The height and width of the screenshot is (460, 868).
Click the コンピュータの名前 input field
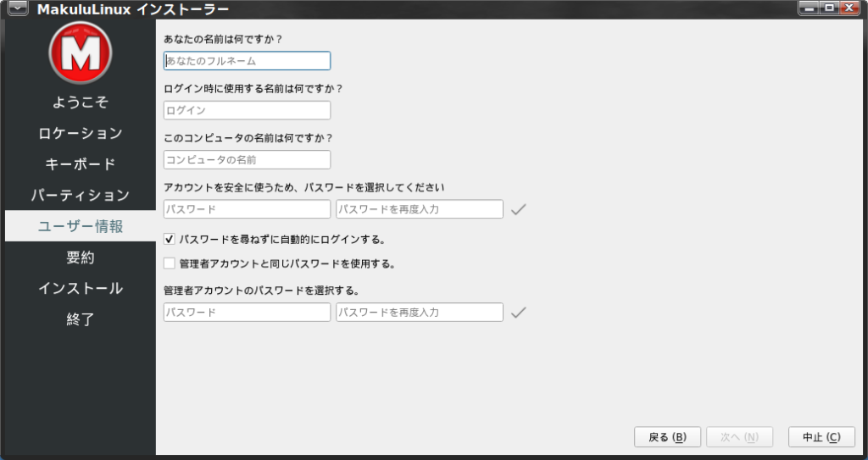pyautogui.click(x=247, y=159)
